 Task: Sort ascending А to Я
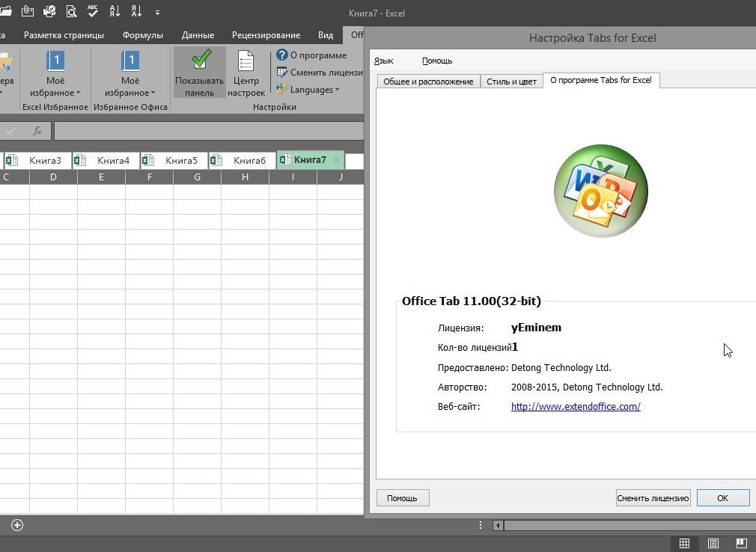(x=115, y=11)
